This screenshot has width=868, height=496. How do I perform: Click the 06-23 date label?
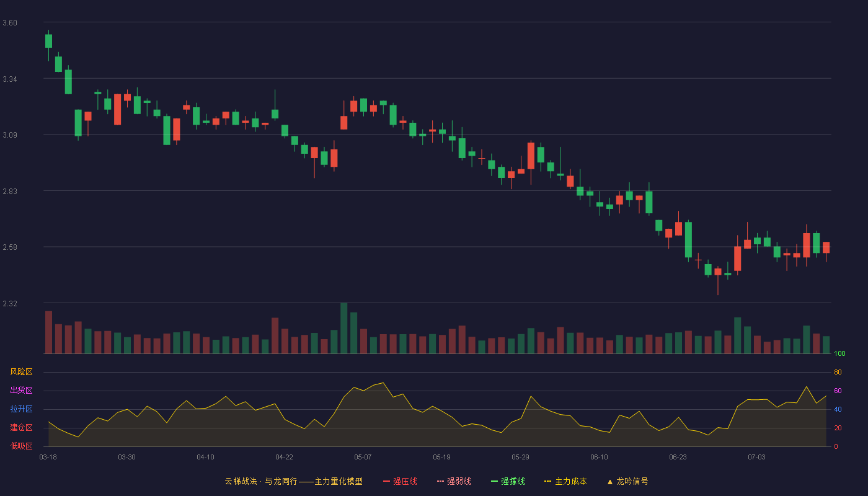tap(678, 457)
